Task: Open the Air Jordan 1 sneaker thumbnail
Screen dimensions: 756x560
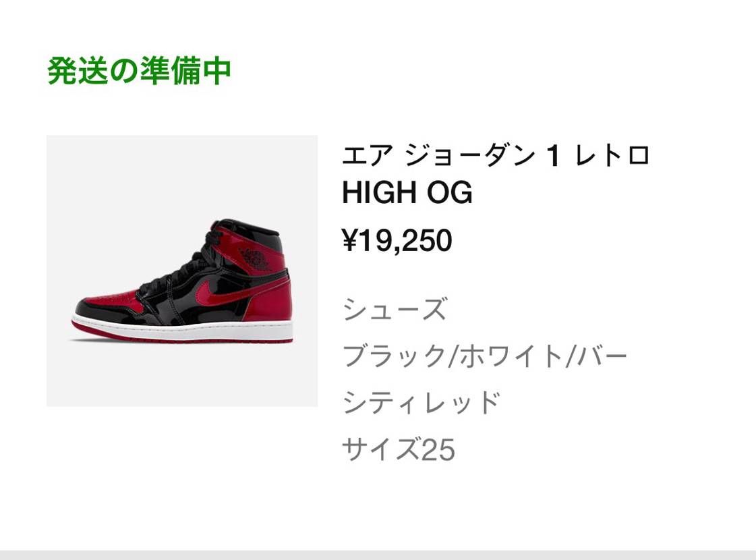Action: [182, 271]
